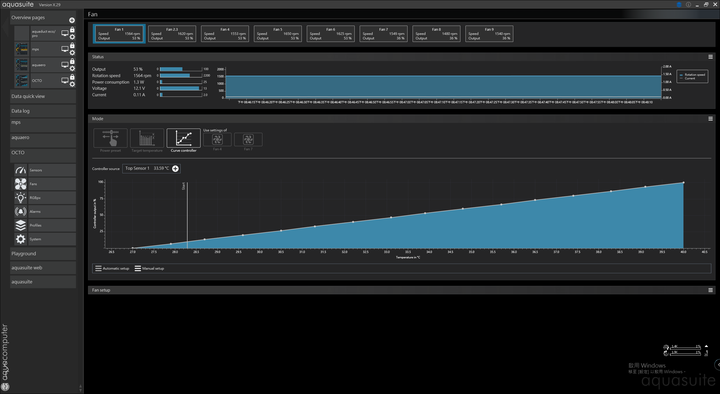The image size is (720, 394).
Task: Open settings gear for aqueduct eco/pro page
Action: tap(72, 37)
